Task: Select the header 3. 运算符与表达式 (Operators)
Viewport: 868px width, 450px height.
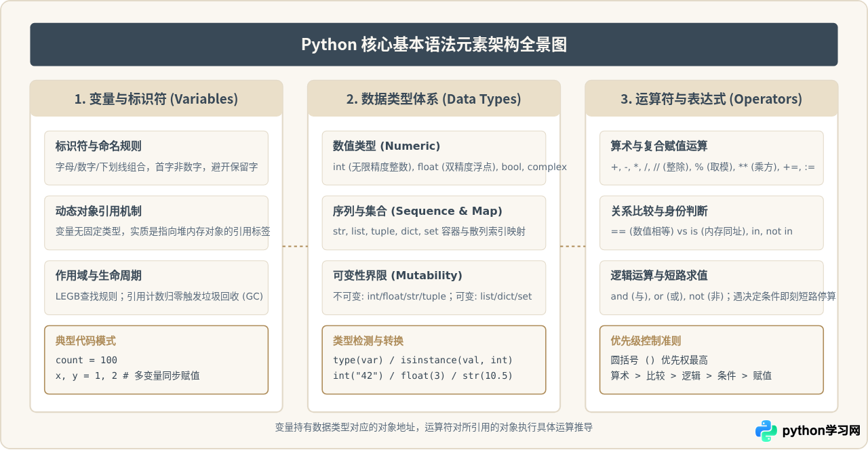Action: point(711,99)
